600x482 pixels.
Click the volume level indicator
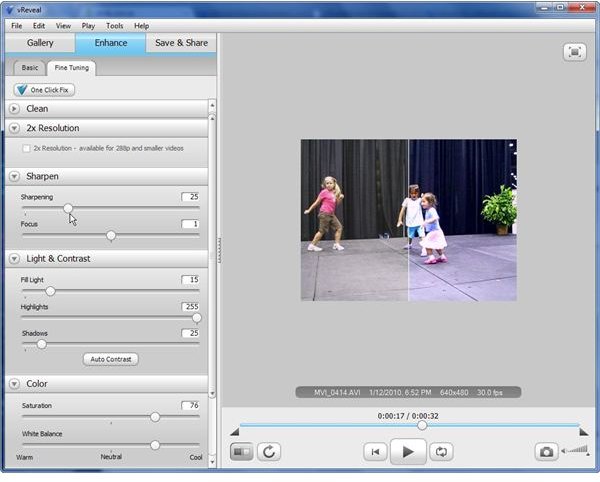575,450
